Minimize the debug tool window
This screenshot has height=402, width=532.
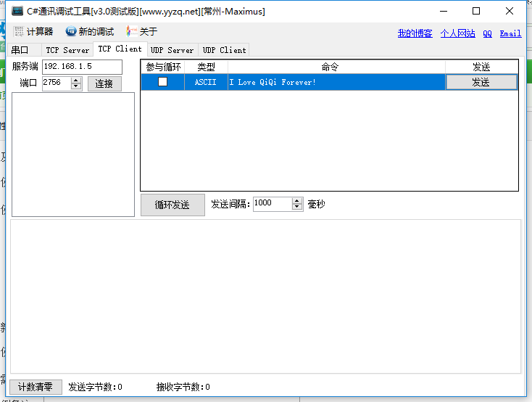tap(444, 11)
